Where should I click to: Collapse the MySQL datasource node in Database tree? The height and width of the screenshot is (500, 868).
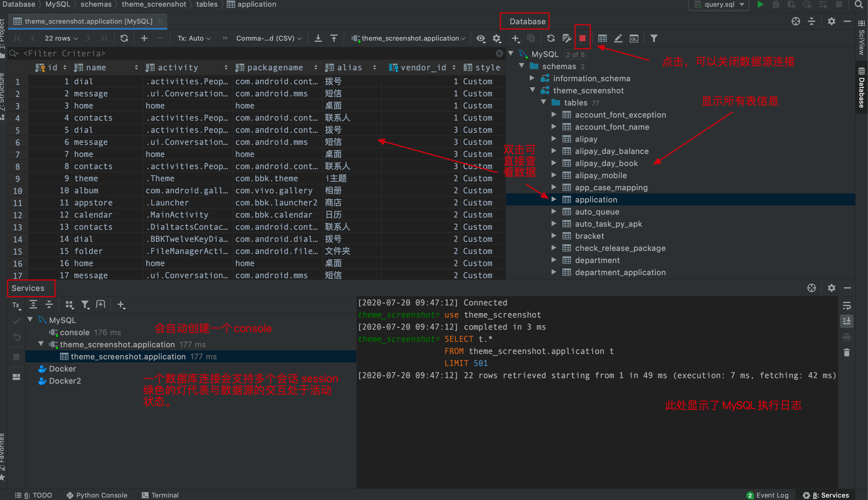(511, 54)
